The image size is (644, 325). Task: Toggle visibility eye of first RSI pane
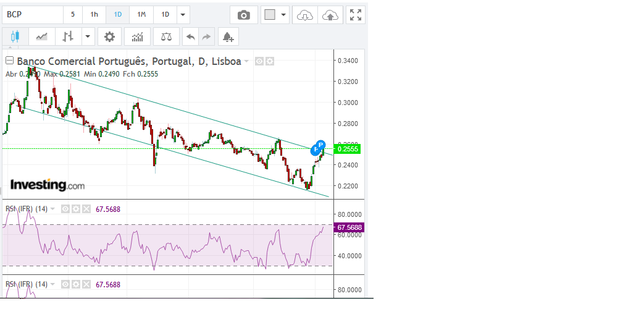(65, 209)
